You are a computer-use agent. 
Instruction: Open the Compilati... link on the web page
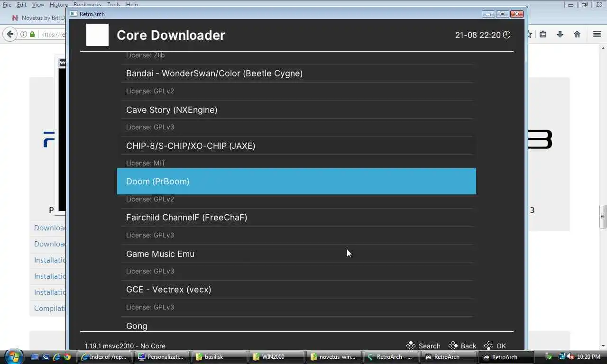[50, 309]
